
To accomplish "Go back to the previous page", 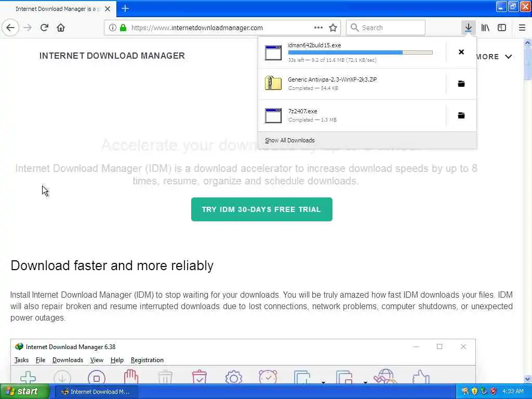I will point(10,28).
